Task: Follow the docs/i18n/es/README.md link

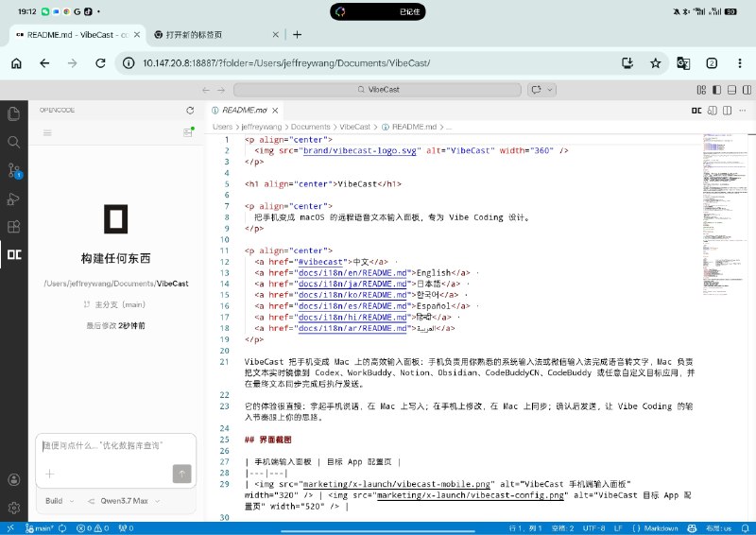Action: click(x=352, y=306)
